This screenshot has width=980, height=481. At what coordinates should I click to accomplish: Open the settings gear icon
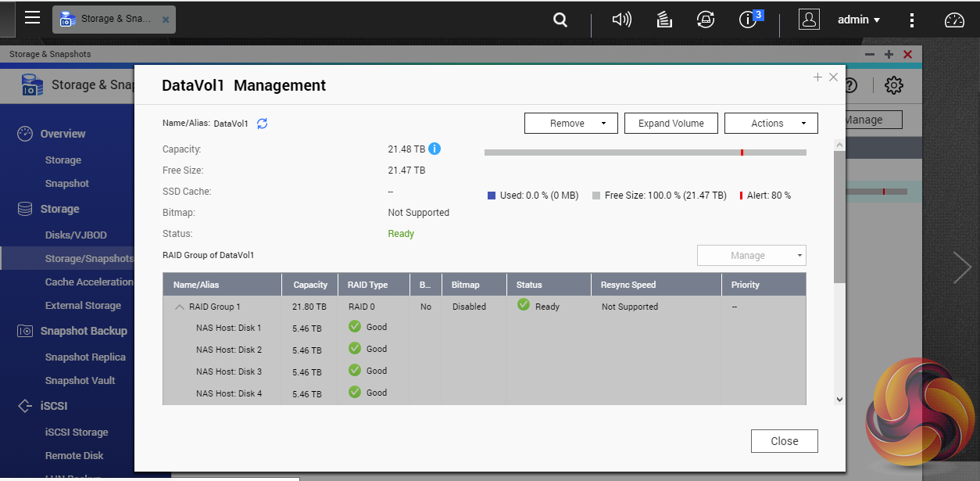pos(894,85)
